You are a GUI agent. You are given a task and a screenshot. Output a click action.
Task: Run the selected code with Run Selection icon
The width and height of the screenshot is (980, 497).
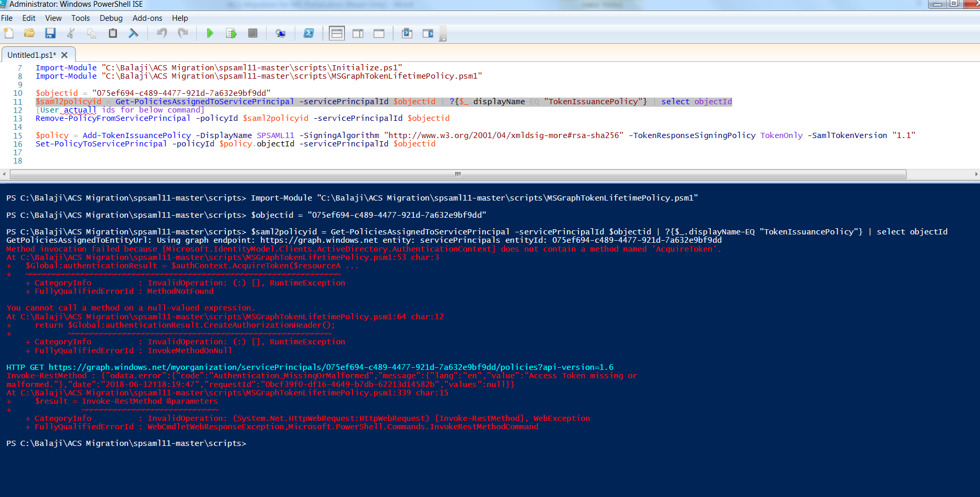(x=231, y=33)
